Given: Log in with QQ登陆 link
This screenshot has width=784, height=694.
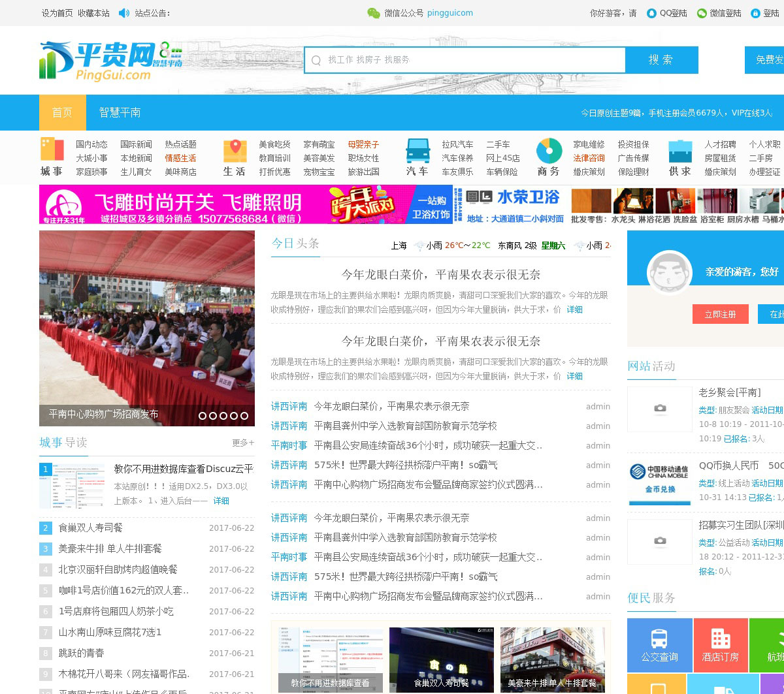Looking at the screenshot, I should point(667,13).
